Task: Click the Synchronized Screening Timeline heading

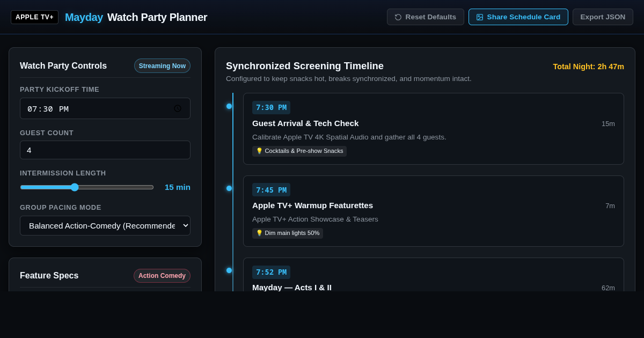Action: (305, 66)
